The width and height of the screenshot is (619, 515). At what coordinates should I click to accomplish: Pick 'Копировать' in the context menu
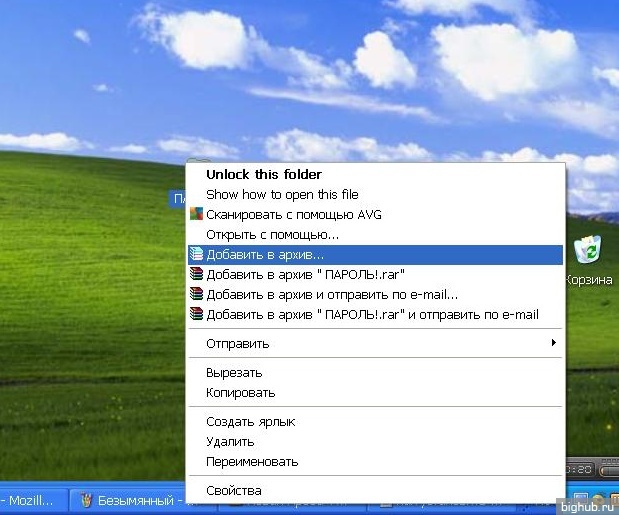pyautogui.click(x=240, y=392)
